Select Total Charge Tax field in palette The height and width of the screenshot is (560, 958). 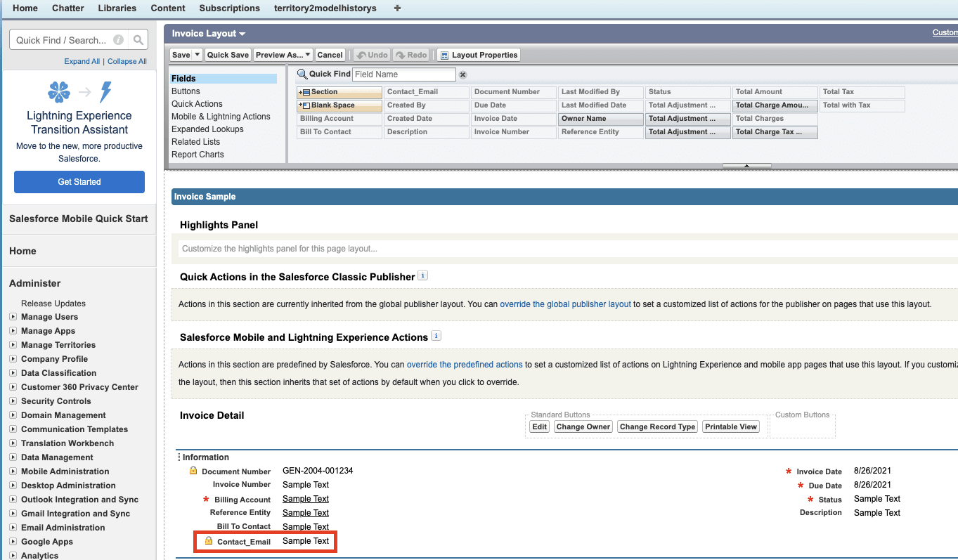click(775, 132)
